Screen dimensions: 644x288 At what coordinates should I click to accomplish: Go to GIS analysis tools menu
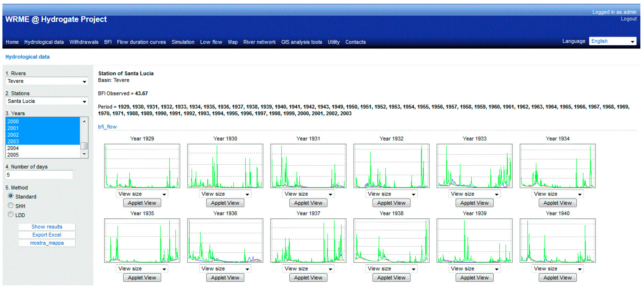[x=301, y=42]
